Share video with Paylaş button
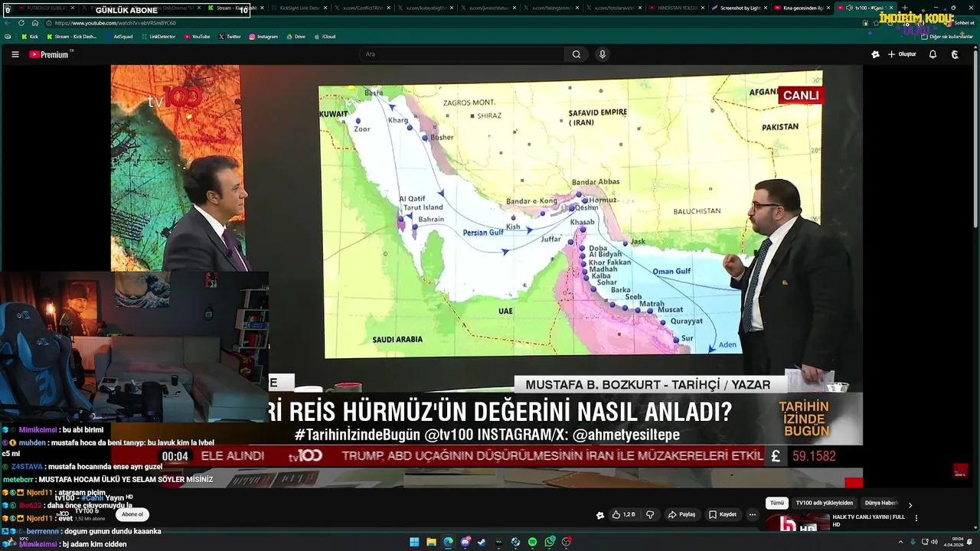The height and width of the screenshot is (551, 980). click(x=681, y=515)
